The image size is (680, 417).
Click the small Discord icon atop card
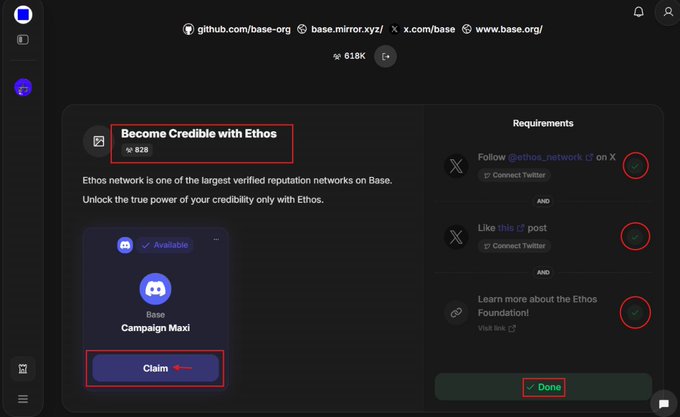[125, 245]
